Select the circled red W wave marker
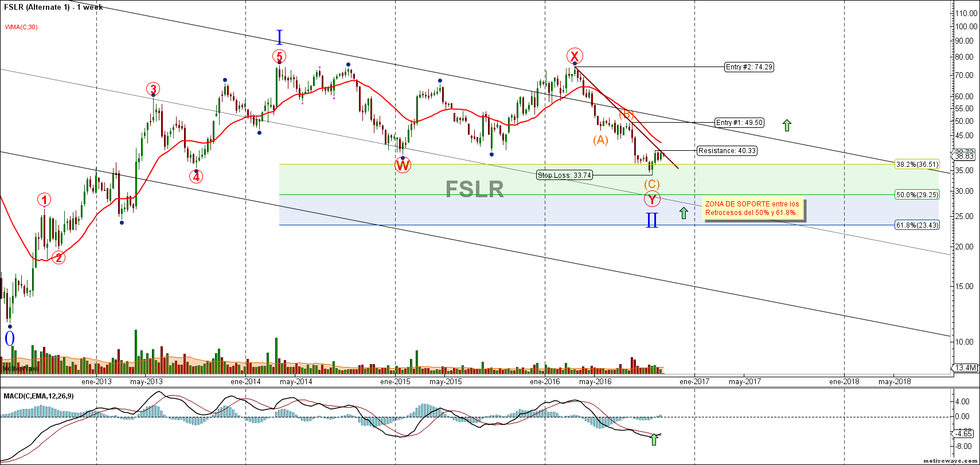The height and width of the screenshot is (465, 980). [403, 166]
